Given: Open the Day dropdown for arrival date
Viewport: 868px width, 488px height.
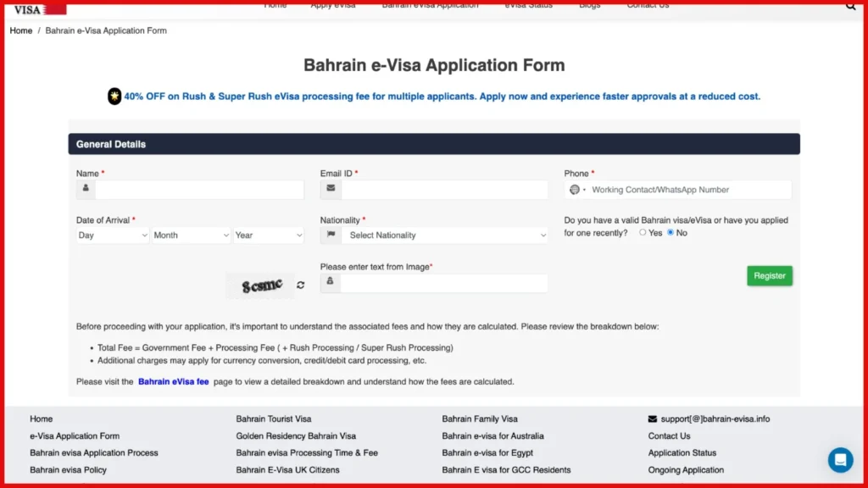Looking at the screenshot, I should [x=113, y=236].
